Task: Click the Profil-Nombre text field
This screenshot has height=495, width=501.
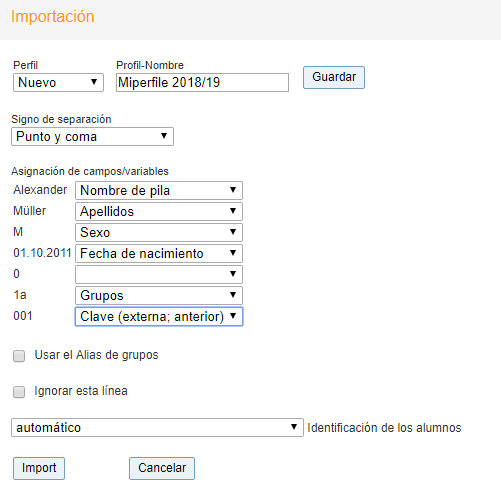Action: (202, 82)
